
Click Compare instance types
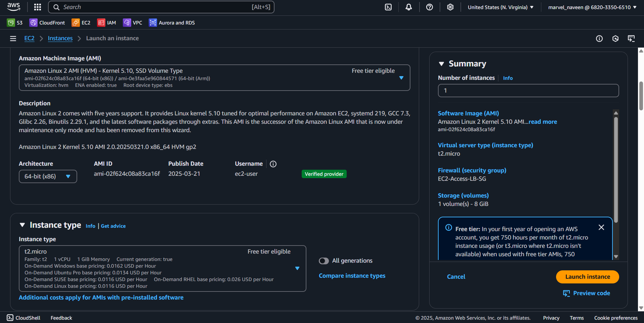coord(352,276)
